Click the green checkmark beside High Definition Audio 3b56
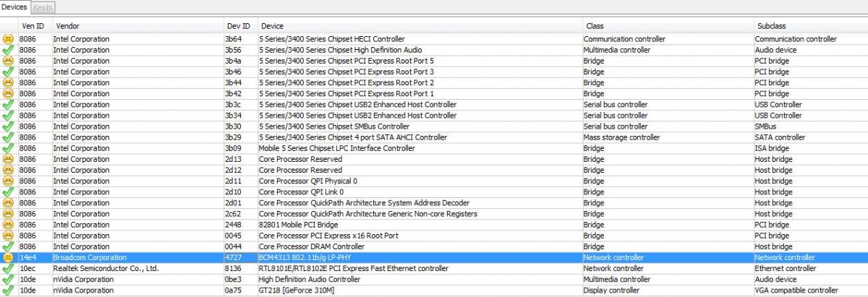 8,50
